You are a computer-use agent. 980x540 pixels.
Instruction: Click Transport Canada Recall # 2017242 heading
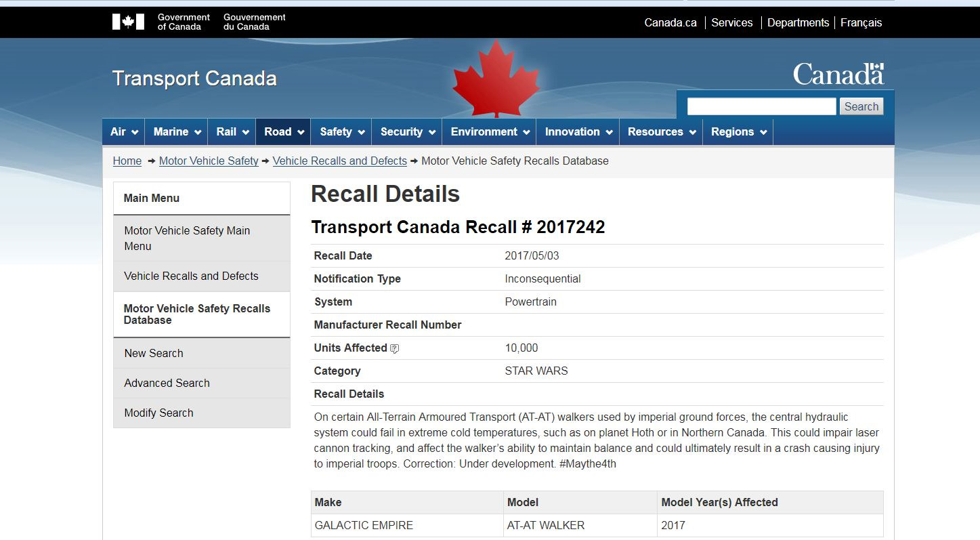tap(458, 227)
